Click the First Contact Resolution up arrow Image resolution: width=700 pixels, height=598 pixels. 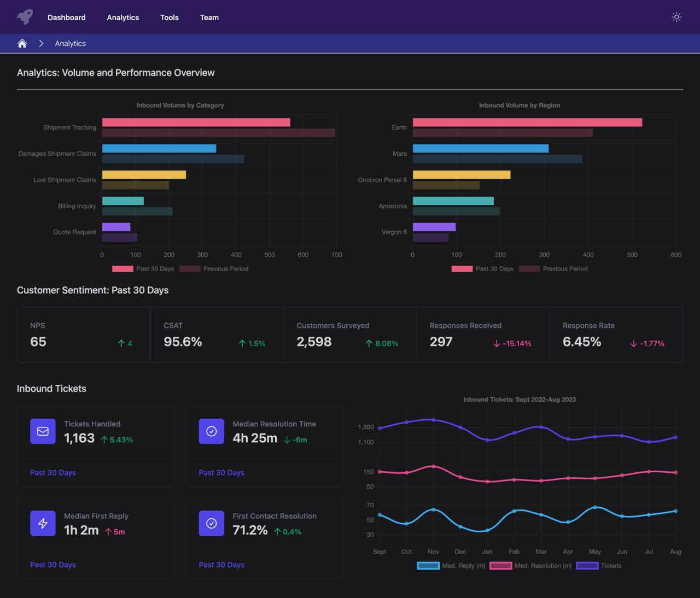point(277,531)
